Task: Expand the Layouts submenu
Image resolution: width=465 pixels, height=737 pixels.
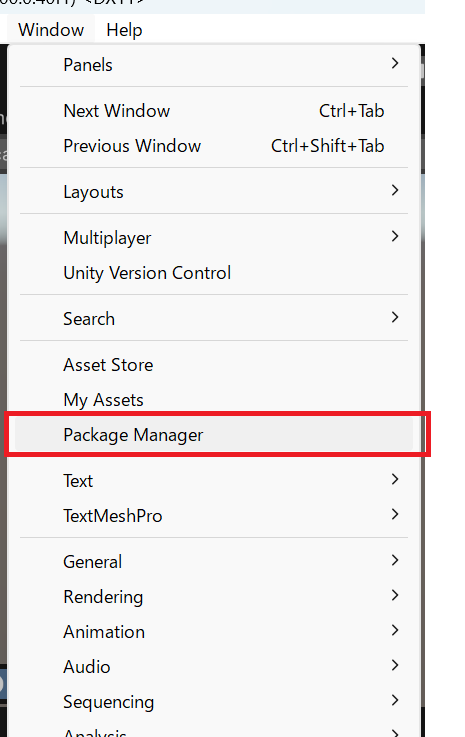Action: [214, 192]
